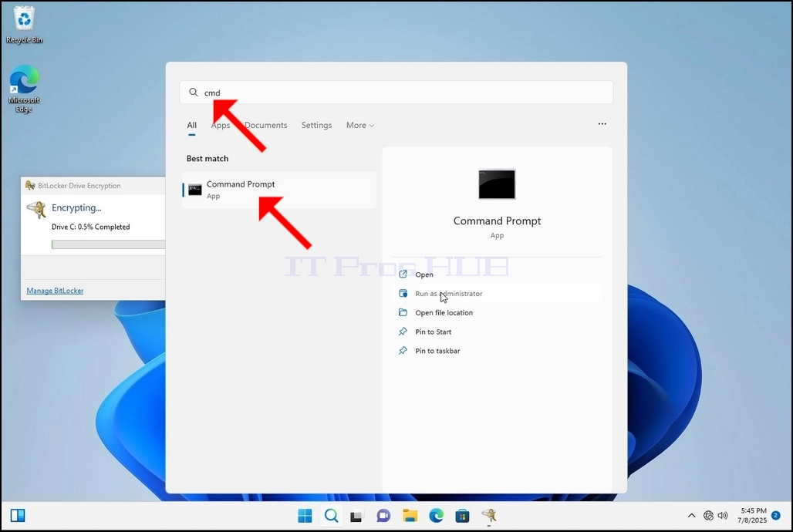Switch to the Settings search tab

click(x=316, y=125)
